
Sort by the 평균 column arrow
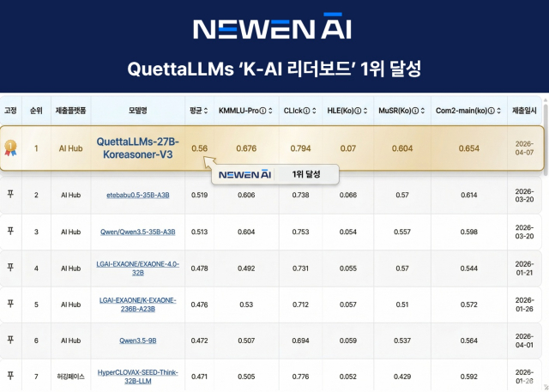207,111
